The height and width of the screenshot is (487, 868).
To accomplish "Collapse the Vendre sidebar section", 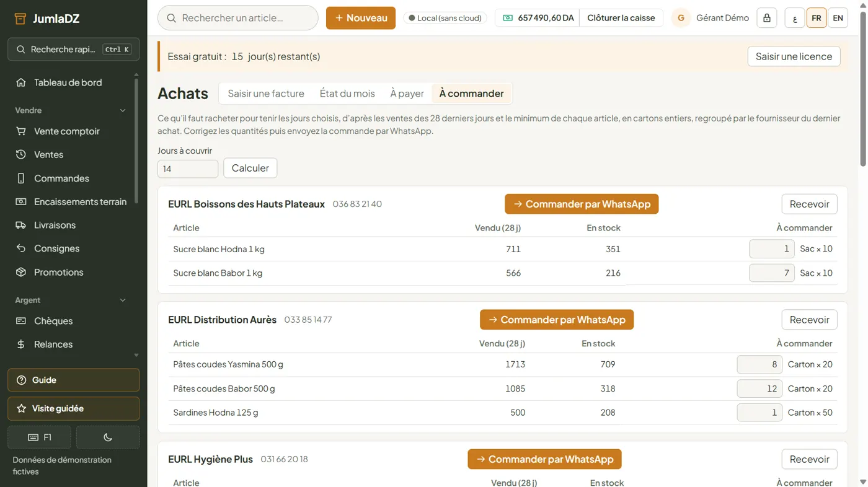I will click(x=123, y=110).
